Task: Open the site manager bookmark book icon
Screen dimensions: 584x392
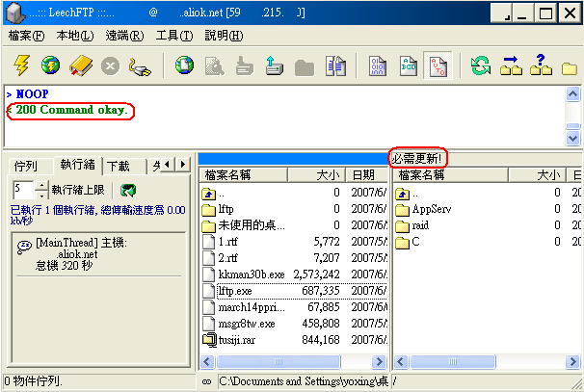Action: [x=80, y=65]
